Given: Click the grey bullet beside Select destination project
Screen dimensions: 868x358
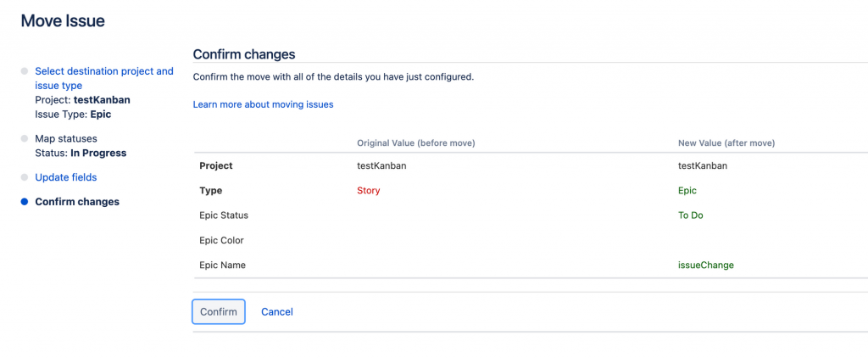Looking at the screenshot, I should [x=25, y=71].
